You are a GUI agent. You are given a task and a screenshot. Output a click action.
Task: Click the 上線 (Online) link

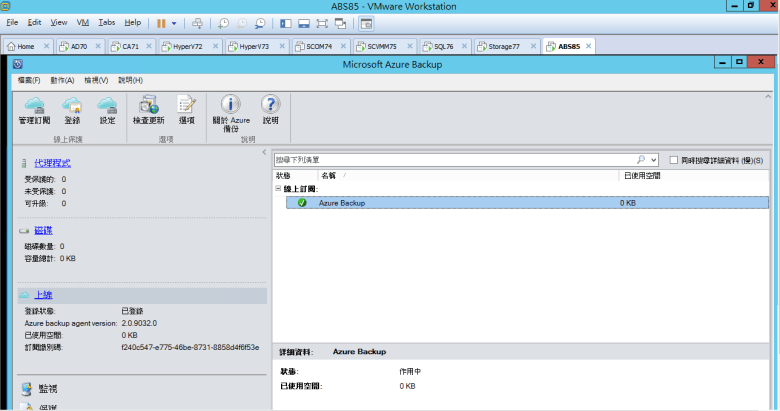[x=43, y=296]
